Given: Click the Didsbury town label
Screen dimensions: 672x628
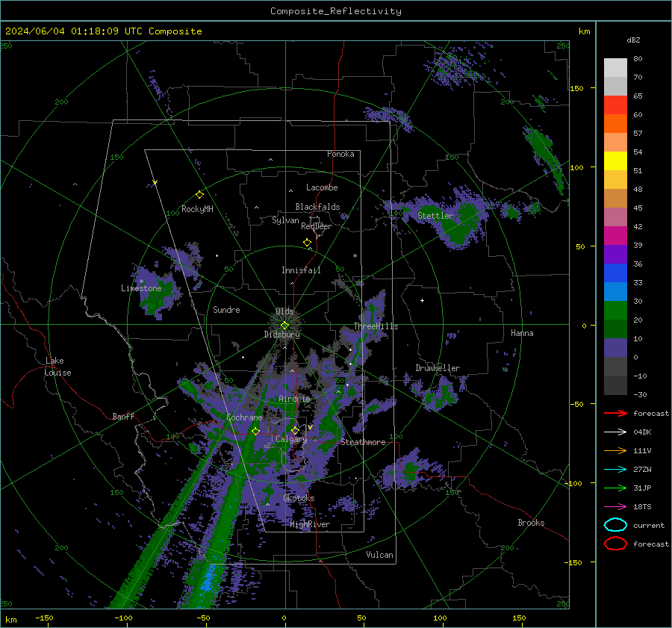Looking at the screenshot, I should tap(281, 335).
